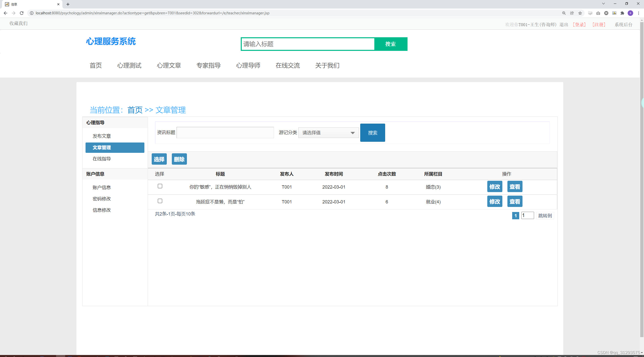The image size is (644, 357).
Task: Click the page number input field
Action: pyautogui.click(x=528, y=215)
